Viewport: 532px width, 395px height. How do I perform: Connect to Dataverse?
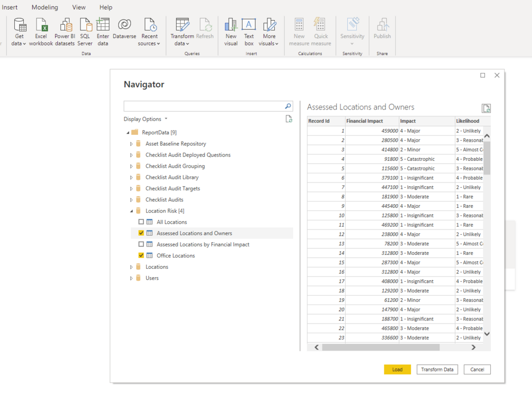tap(124, 29)
